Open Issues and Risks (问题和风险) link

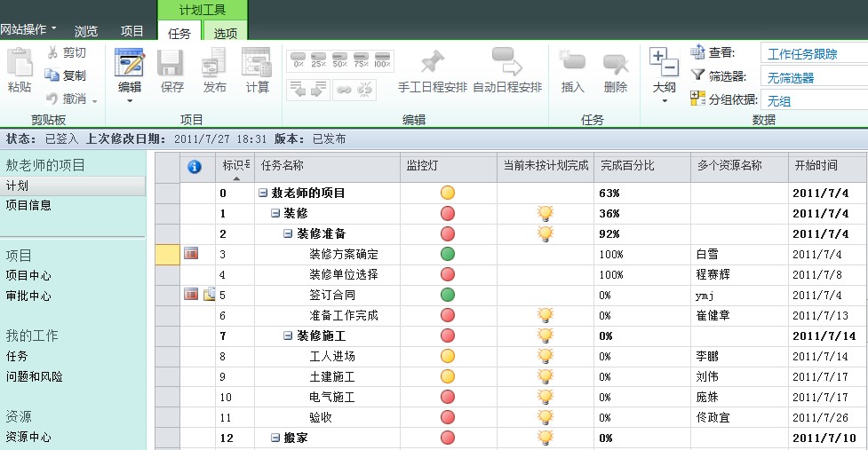35,376
